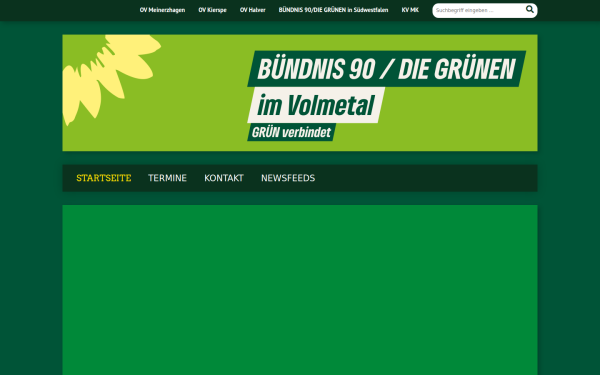The height and width of the screenshot is (375, 600).
Task: Open the Kontakt menu item
Action: (224, 178)
